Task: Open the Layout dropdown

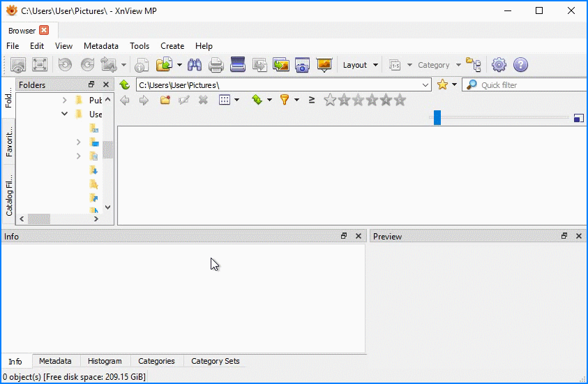Action: tap(360, 65)
